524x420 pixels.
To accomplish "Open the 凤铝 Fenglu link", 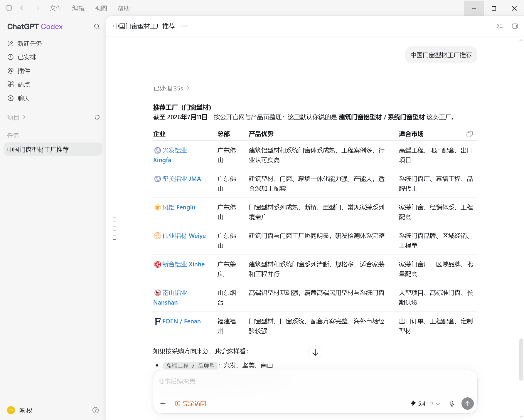I will click(x=175, y=207).
